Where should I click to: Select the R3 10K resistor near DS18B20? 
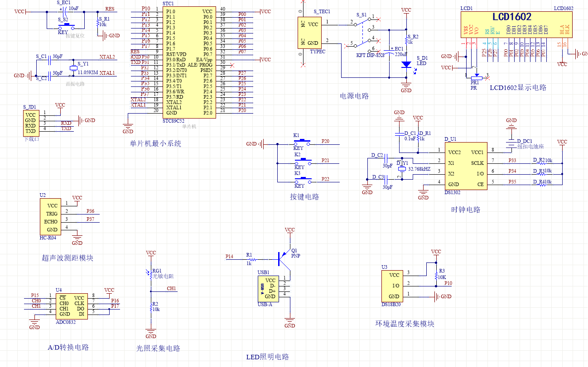point(436,275)
